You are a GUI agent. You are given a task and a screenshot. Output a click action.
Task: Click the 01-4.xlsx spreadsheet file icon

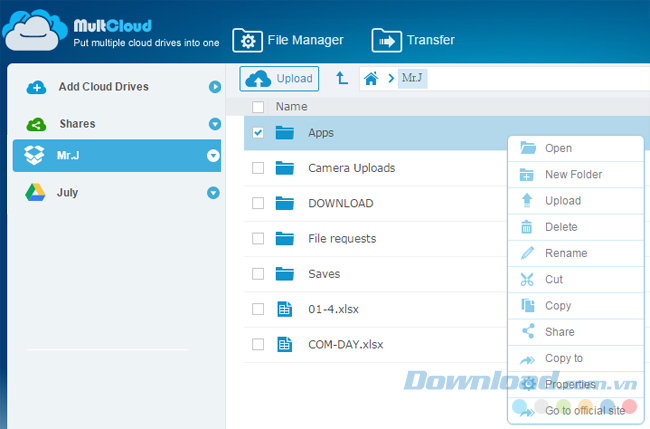point(285,309)
